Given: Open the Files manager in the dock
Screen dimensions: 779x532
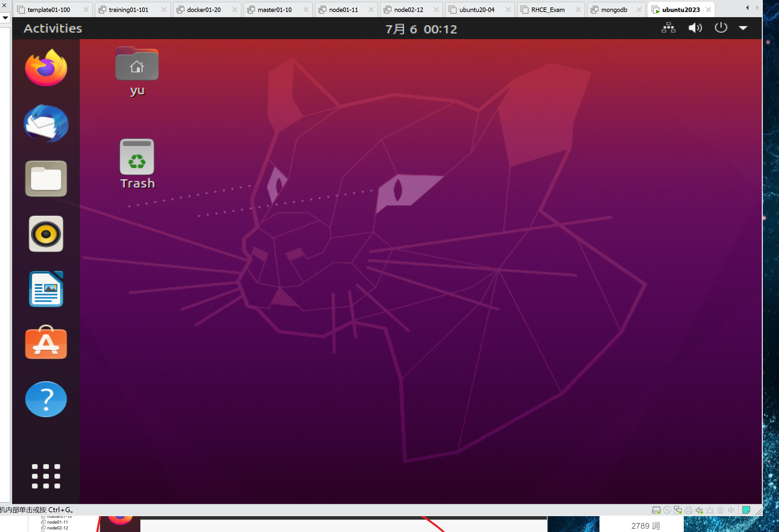Looking at the screenshot, I should [46, 178].
